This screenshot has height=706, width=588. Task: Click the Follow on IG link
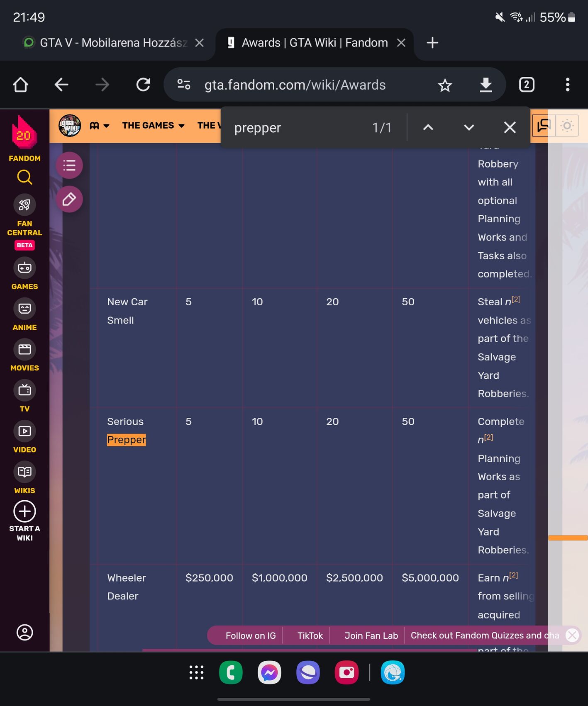tap(251, 635)
